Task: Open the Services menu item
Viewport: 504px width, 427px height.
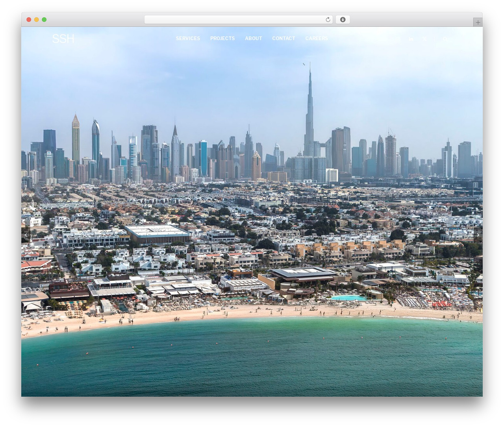Action: click(x=188, y=38)
